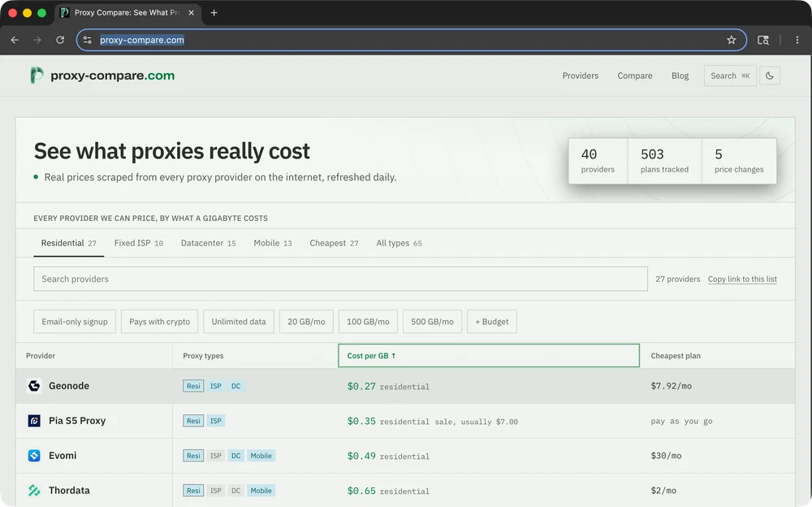Click the 40 providers stat box
Image resolution: width=812 pixels, height=507 pixels.
tap(598, 161)
